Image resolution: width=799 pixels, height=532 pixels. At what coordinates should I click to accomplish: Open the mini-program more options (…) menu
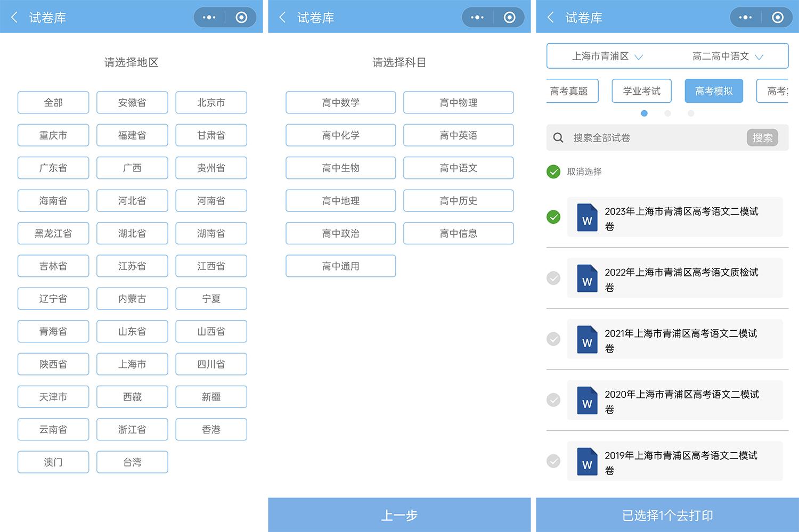745,17
